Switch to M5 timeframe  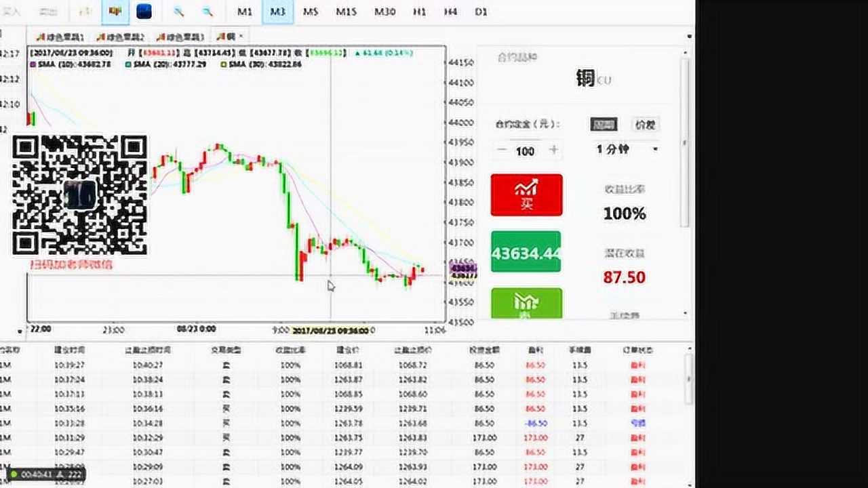311,12
